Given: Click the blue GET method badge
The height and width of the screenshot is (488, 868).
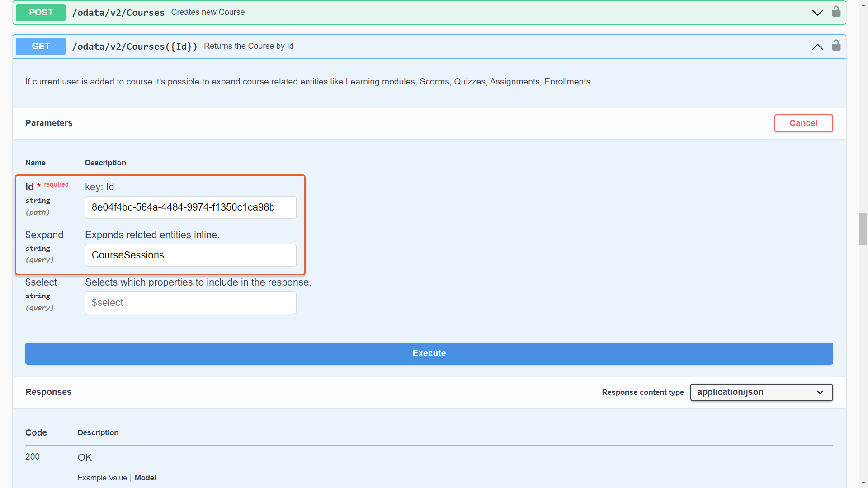Looking at the screenshot, I should [41, 47].
